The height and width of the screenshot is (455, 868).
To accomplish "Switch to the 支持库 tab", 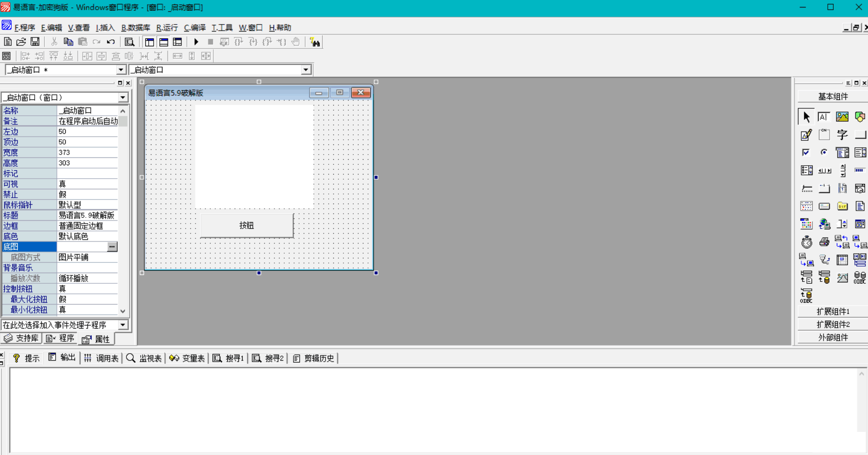I will 21,339.
